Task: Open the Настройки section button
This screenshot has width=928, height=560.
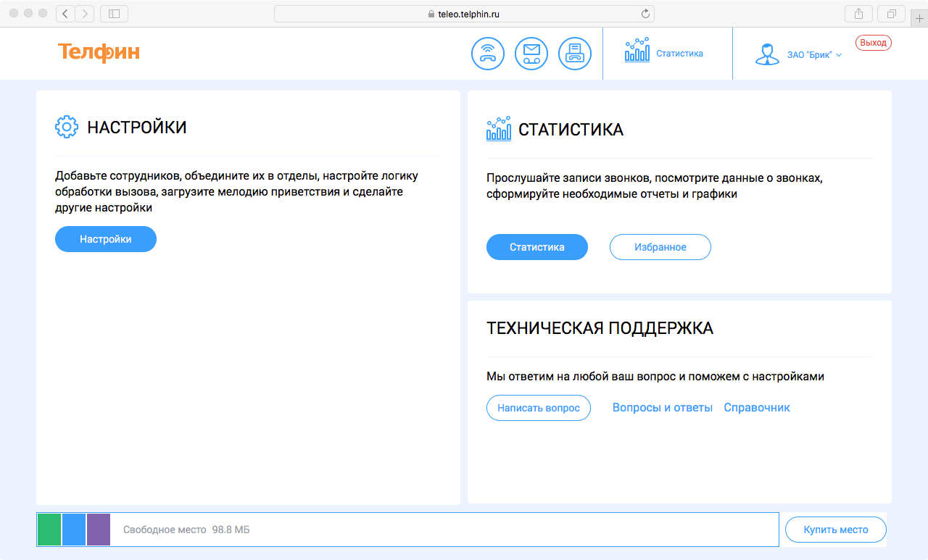Action: [x=106, y=239]
